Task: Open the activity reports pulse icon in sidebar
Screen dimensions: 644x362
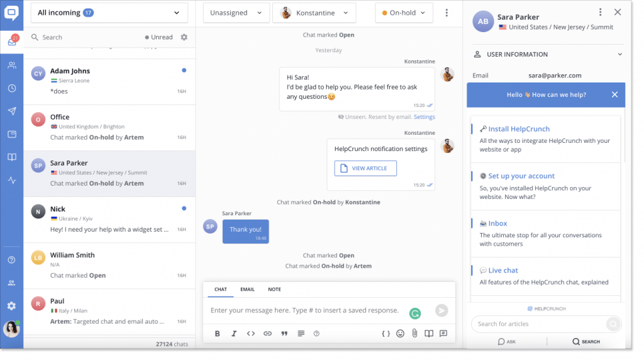Action: tap(12, 180)
